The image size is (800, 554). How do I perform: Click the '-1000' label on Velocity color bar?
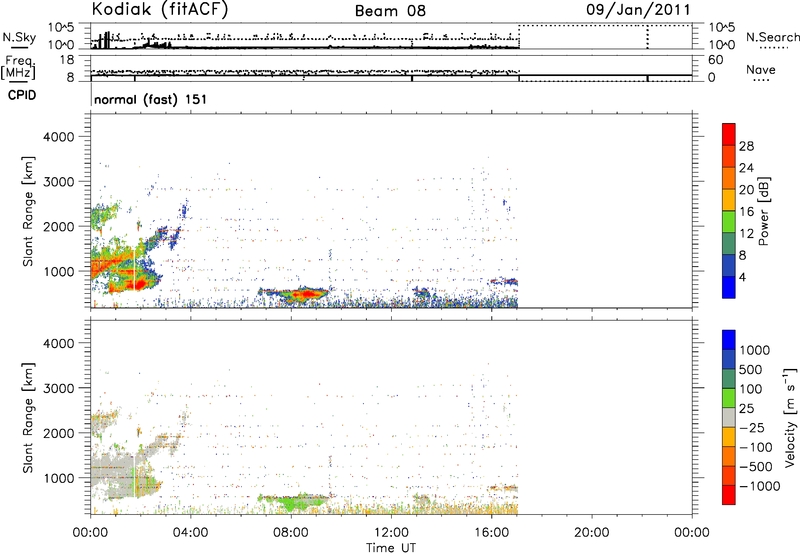760,486
